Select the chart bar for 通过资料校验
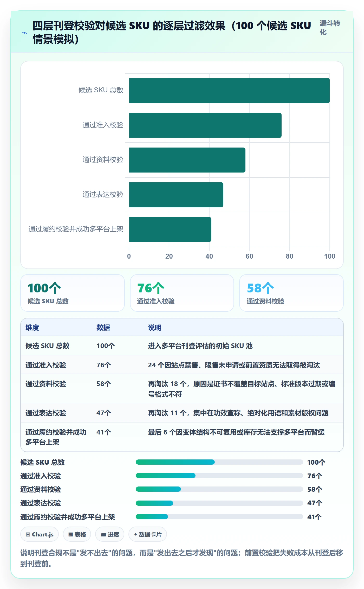 click(187, 160)
